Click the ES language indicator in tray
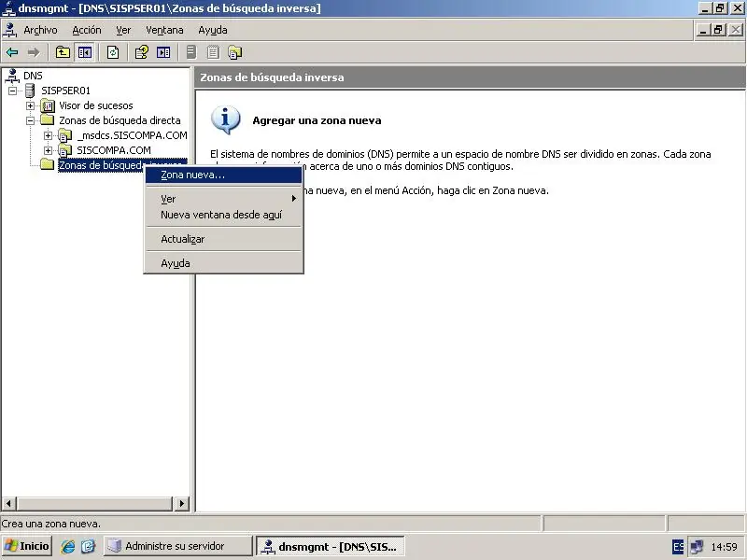 (678, 547)
